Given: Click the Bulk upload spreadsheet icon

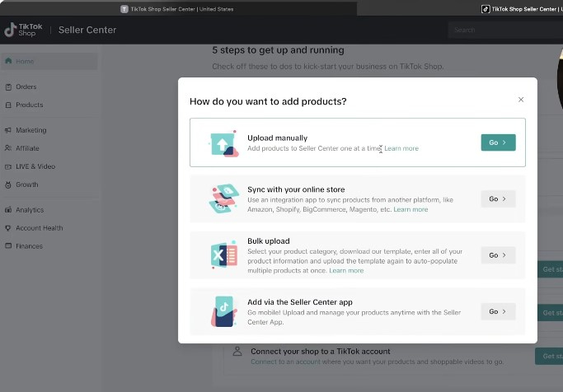Looking at the screenshot, I should 224,254.
